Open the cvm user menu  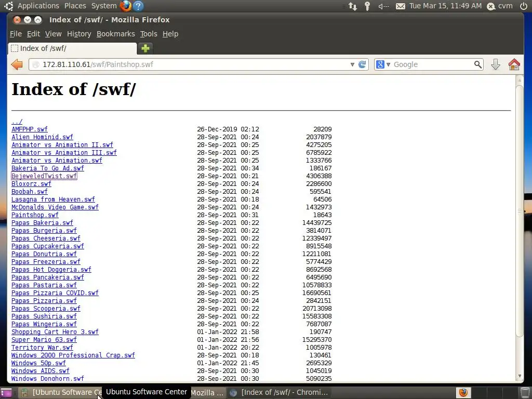pos(500,6)
